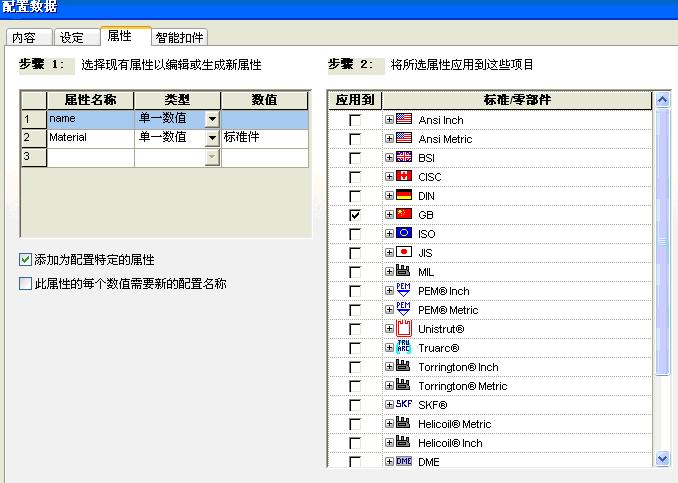The image size is (678, 483).
Task: Click the Material value cell 标准件
Action: point(265,138)
